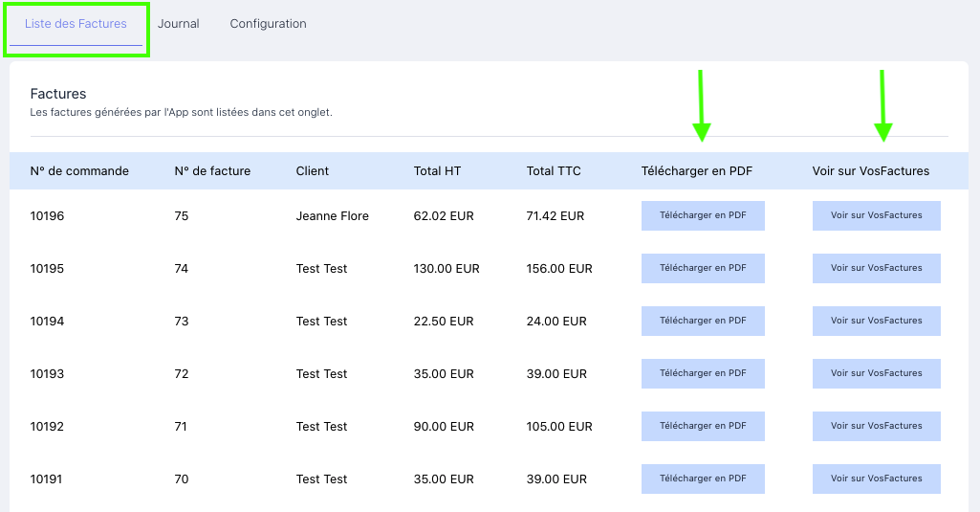Download PDF for order 10194
The width and height of the screenshot is (980, 512).
click(703, 322)
